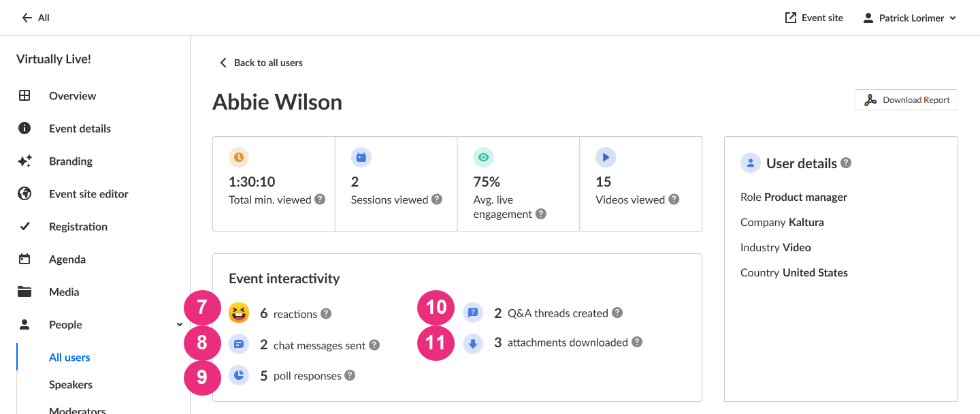Navigate back to All events
The image size is (980, 414).
point(35,18)
